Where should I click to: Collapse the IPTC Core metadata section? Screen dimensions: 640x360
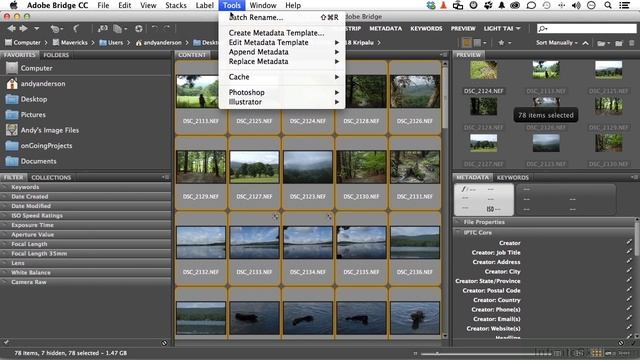pos(458,232)
